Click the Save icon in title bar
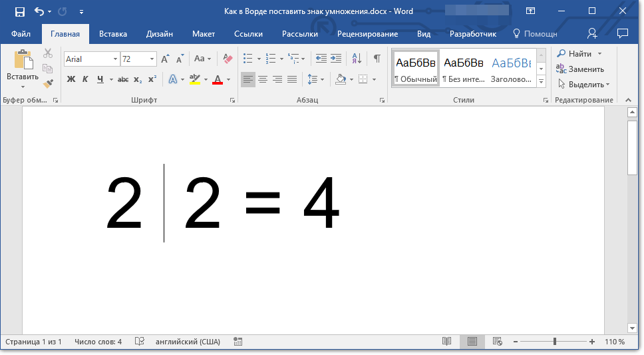Viewport: 644px width, 355px height. click(19, 11)
